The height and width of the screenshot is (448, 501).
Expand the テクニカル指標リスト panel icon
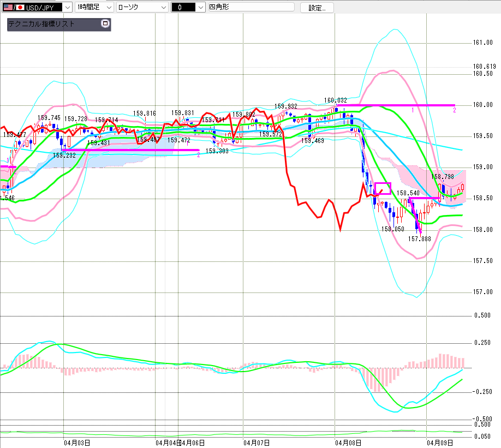point(105,24)
